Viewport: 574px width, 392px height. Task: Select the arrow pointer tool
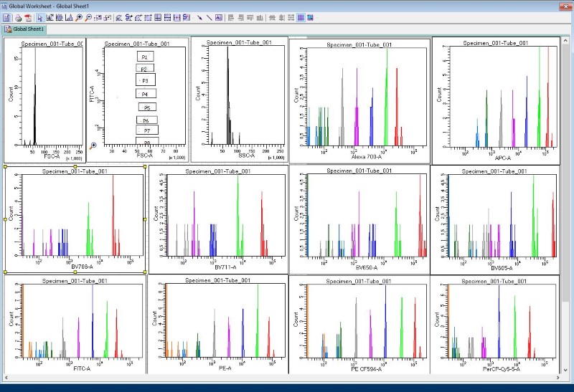point(40,17)
